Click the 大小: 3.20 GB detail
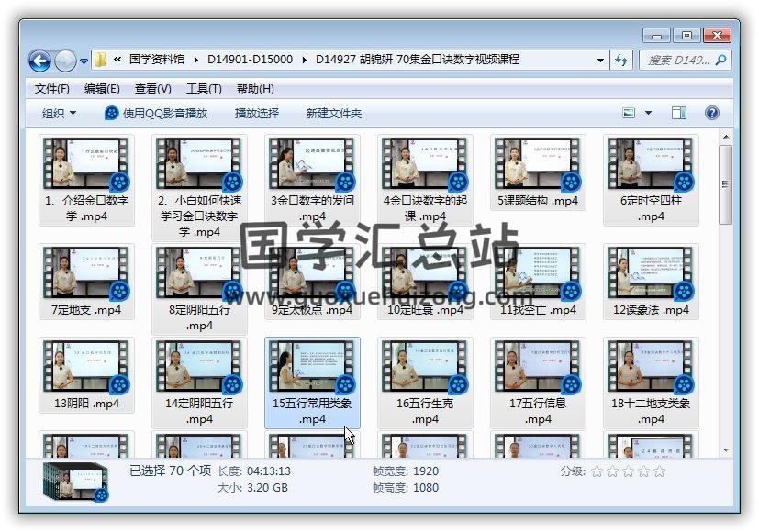 click(252, 487)
